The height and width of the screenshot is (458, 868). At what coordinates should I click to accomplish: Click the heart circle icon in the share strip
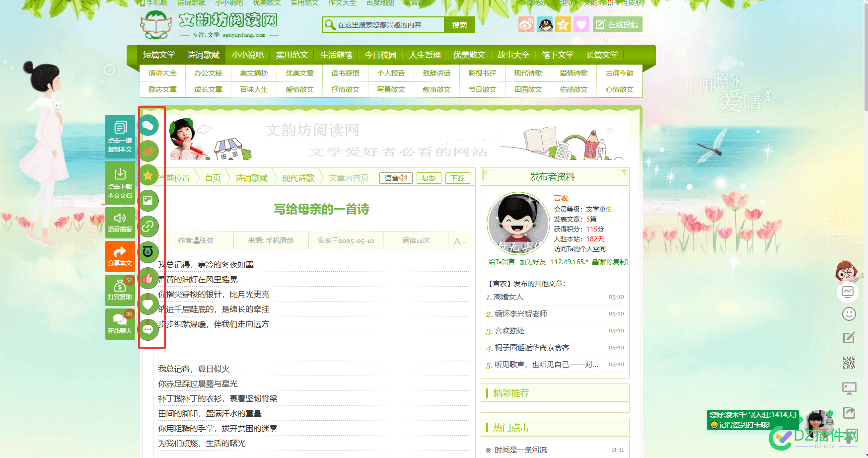pos(148,304)
